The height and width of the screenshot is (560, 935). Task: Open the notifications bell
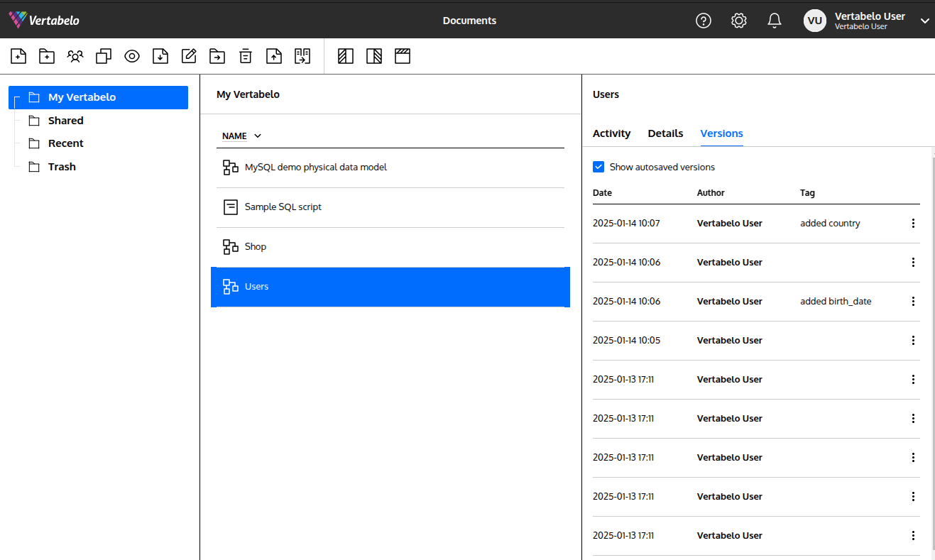[775, 21]
